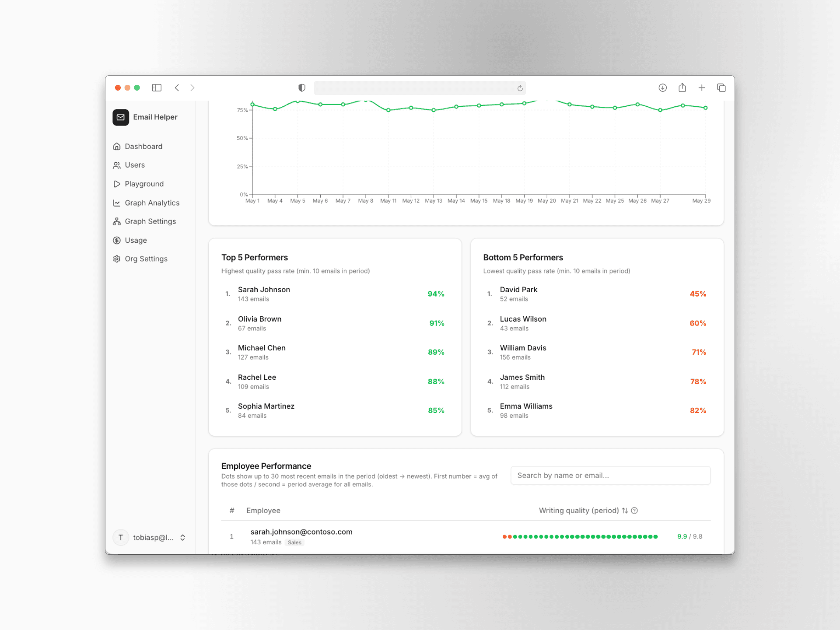Select James Smith performer row
The image size is (840, 630).
pyautogui.click(x=597, y=381)
